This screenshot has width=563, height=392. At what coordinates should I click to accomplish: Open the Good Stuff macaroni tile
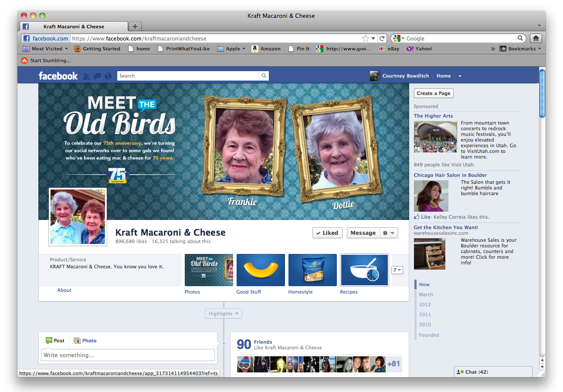(261, 270)
